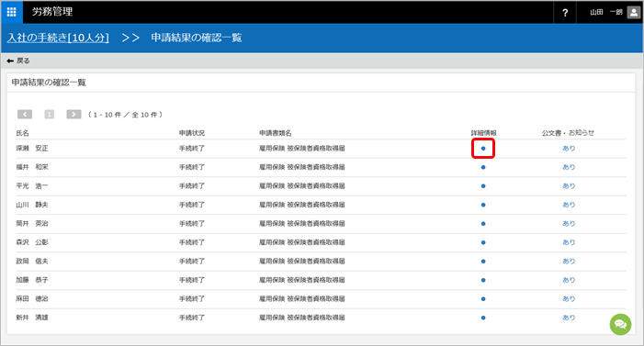Open the detail dot for 新井 清雄
The height and width of the screenshot is (346, 644).
[483, 318]
